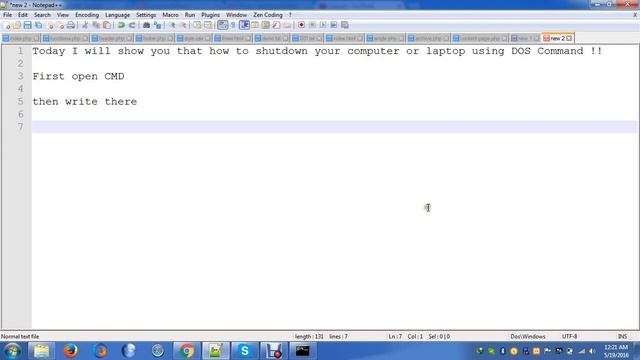
Task: Click the Save All toolbar icon
Action: click(x=38, y=25)
